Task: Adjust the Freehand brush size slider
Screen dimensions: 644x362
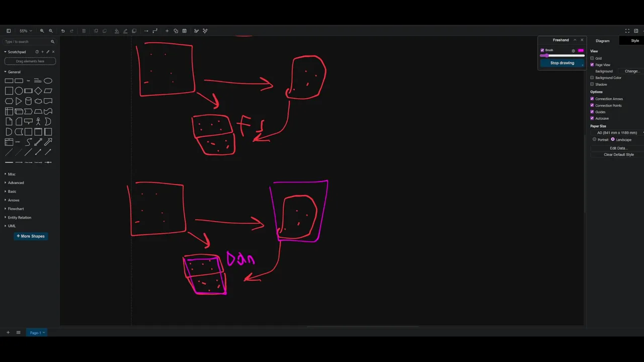Action: [x=562, y=55]
